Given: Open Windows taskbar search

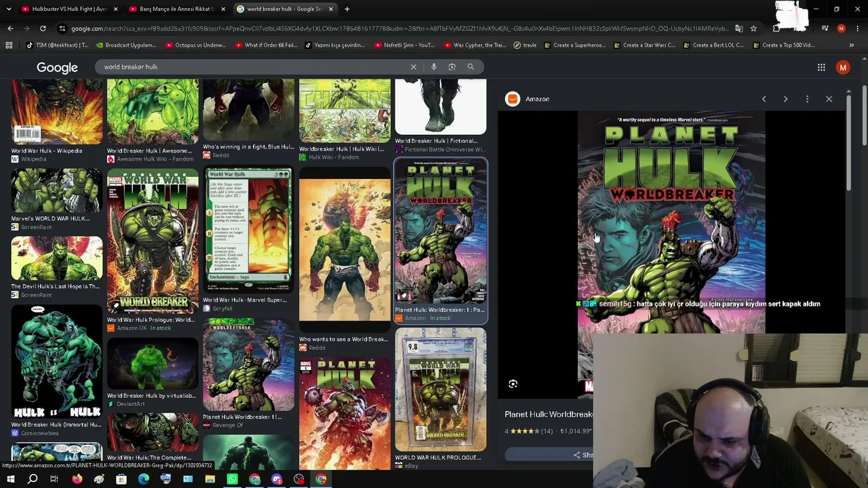Looking at the screenshot, I should 33,479.
